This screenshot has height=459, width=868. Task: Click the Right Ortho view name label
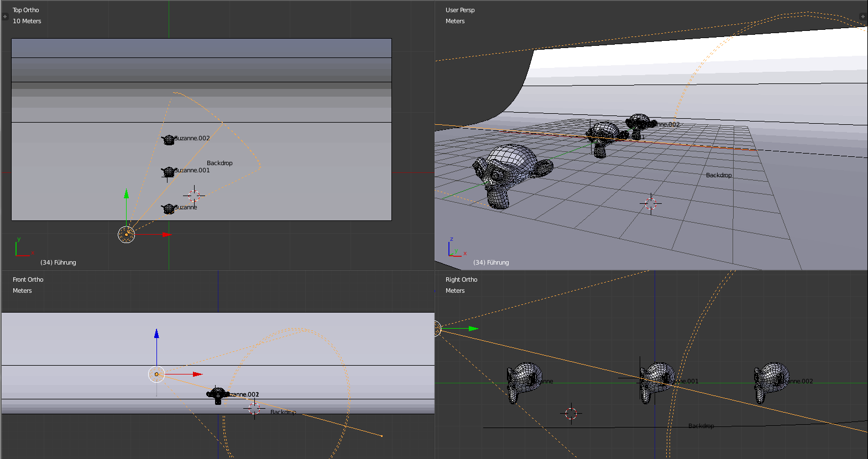click(461, 279)
